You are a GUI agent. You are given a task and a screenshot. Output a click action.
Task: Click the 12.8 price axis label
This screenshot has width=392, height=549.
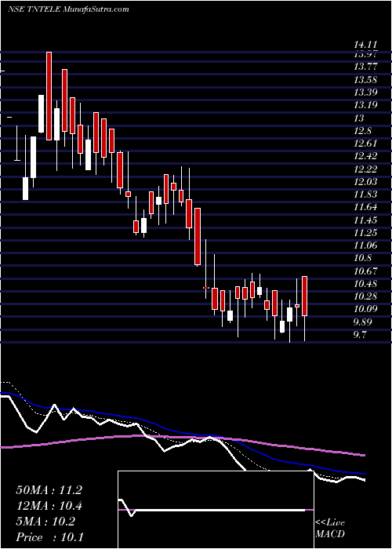pyautogui.click(x=363, y=131)
